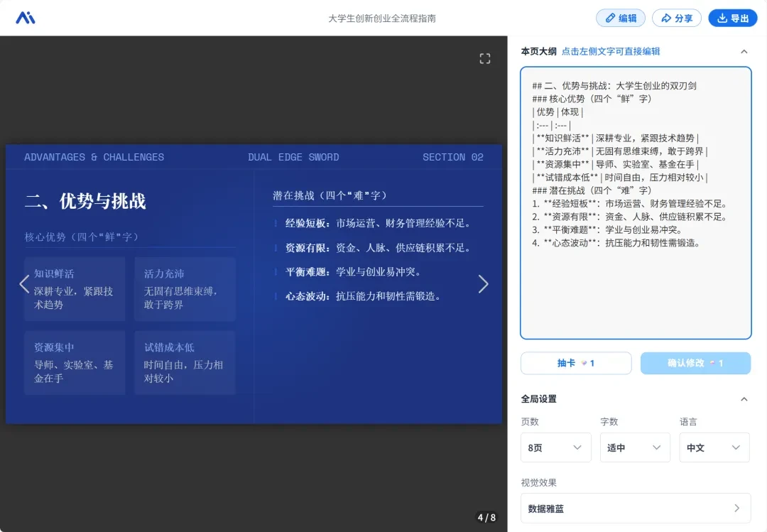Image resolution: width=767 pixels, height=532 pixels.
Task: Click the SECTION 02 label
Action: click(x=453, y=157)
